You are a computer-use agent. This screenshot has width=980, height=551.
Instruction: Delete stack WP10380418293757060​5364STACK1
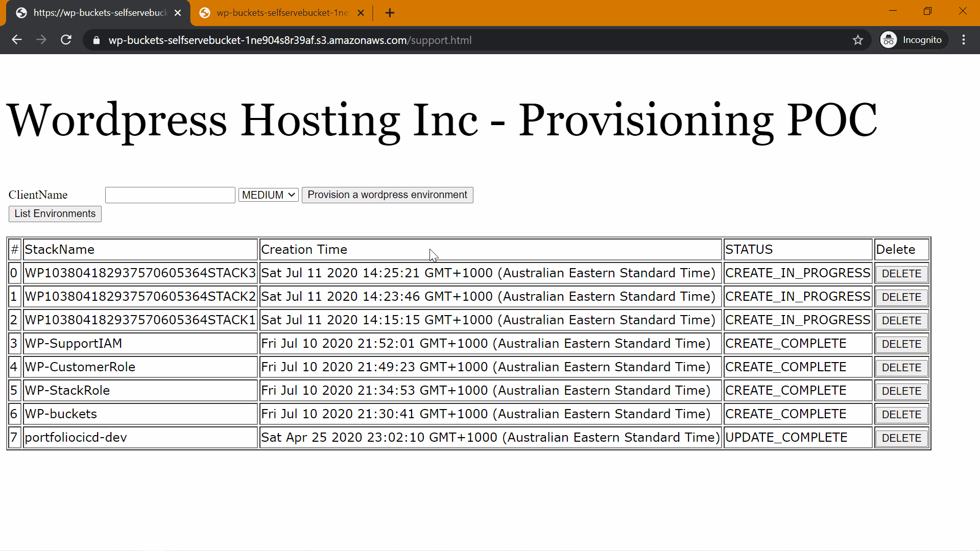pyautogui.click(x=901, y=321)
